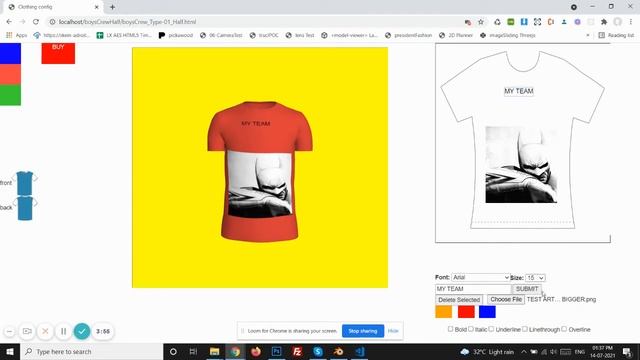
Task: Click the Delete Selected button
Action: tap(459, 300)
